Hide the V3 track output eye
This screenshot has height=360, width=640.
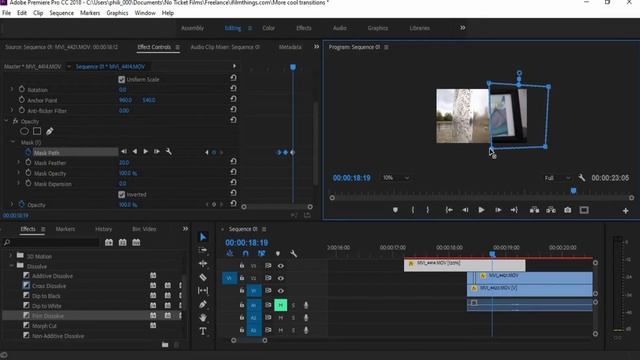point(281,266)
